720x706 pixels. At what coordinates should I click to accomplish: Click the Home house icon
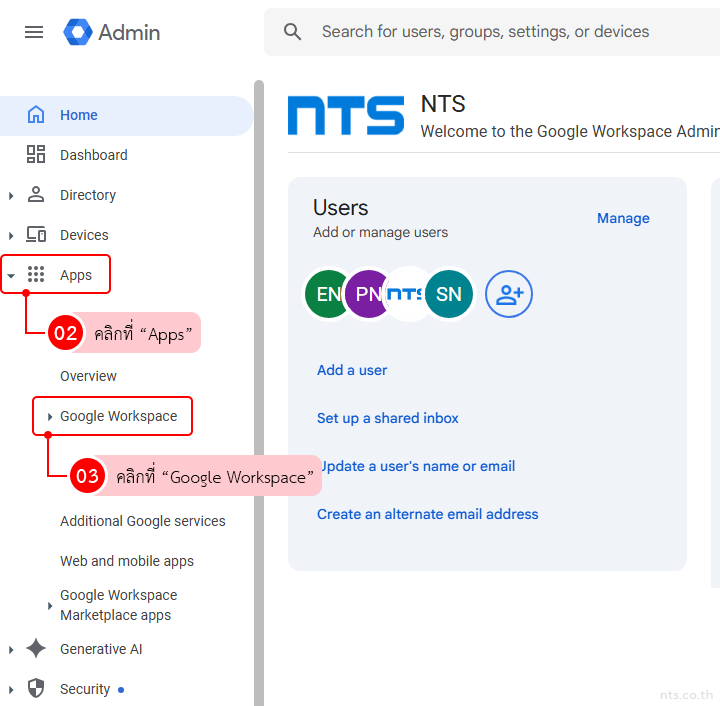(36, 115)
